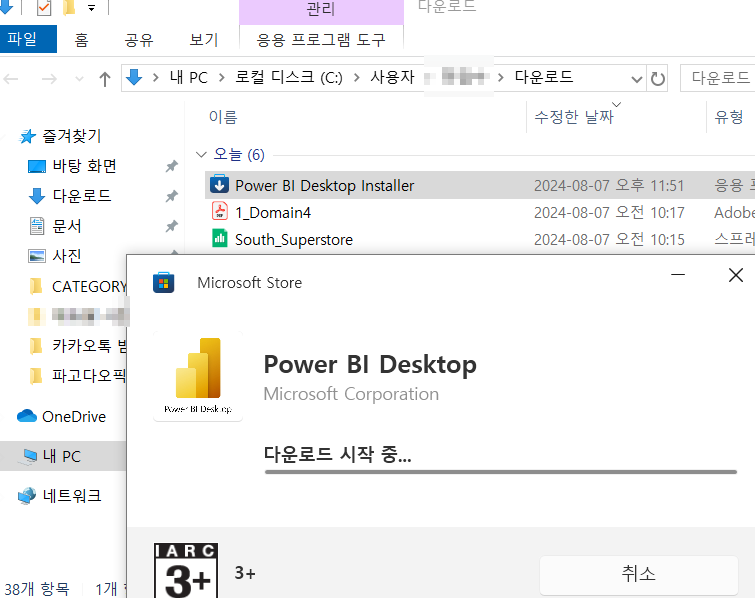Click 사용자 in the address breadcrumb
The image size is (755, 598).
click(392, 78)
